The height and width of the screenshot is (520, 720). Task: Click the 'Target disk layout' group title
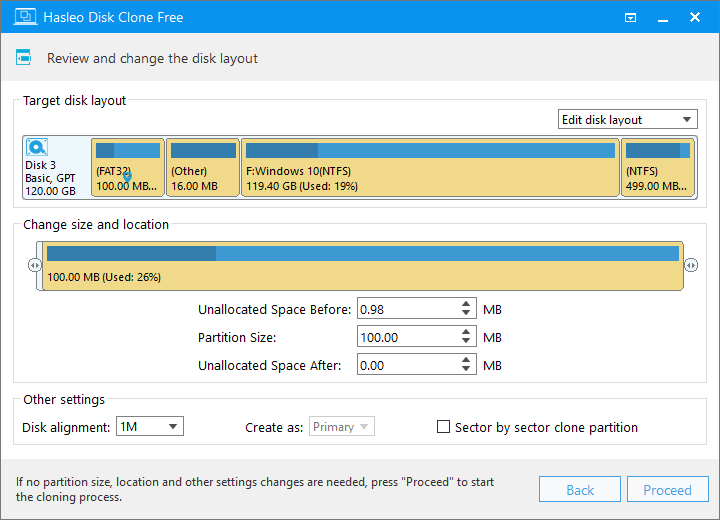click(x=74, y=101)
